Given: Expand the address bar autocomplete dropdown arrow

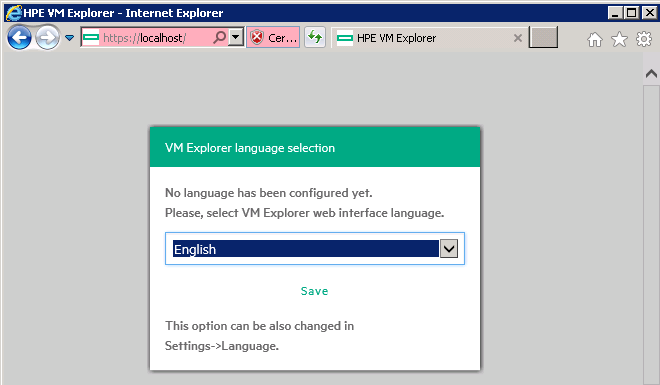Looking at the screenshot, I should (236, 37).
